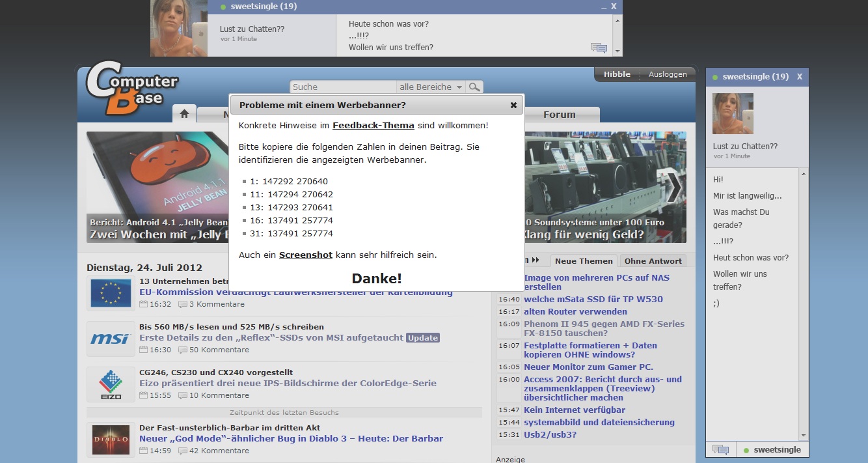The width and height of the screenshot is (868, 463).
Task: Click scroll-up arrow in side chat scrollbar
Action: pos(804,174)
